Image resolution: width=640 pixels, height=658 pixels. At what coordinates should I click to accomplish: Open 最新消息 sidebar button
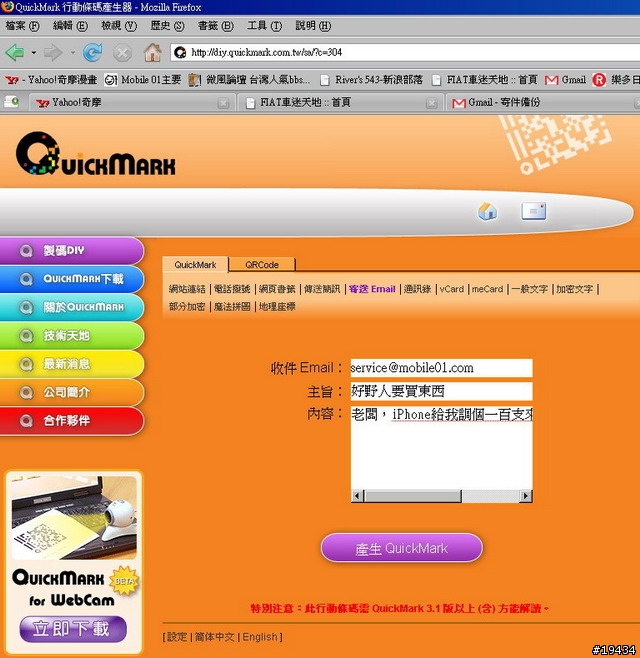tap(72, 364)
